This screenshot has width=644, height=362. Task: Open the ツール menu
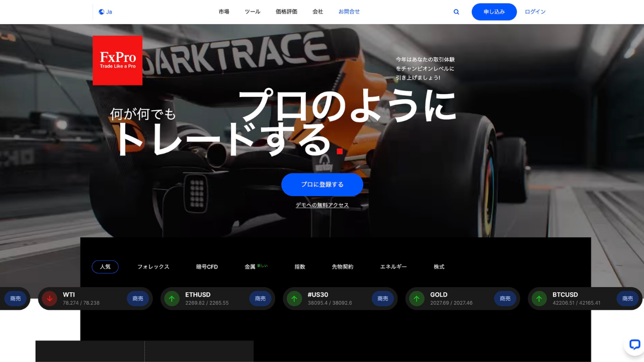coord(253,12)
